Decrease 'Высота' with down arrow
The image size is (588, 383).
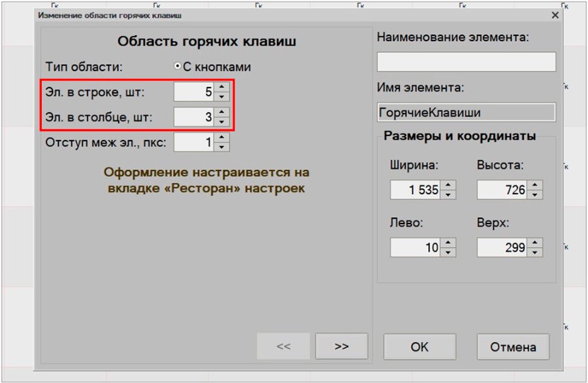(535, 194)
